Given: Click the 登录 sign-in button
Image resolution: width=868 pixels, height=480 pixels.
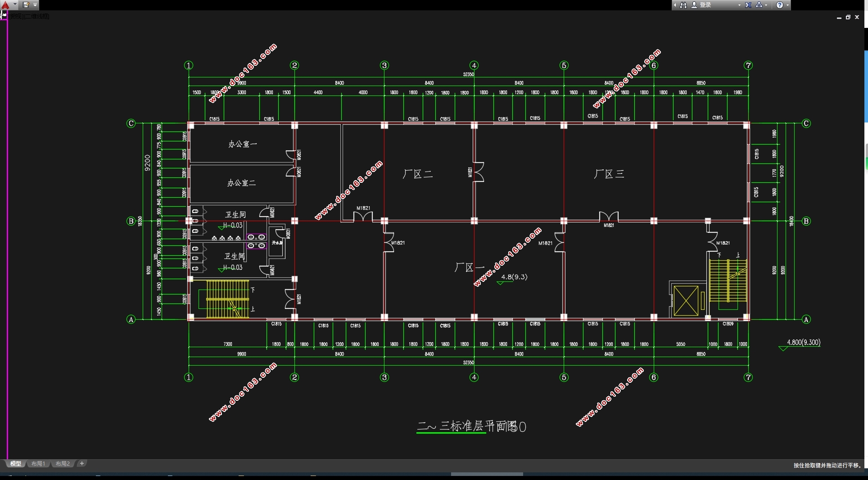Looking at the screenshot, I should pyautogui.click(x=705, y=5).
